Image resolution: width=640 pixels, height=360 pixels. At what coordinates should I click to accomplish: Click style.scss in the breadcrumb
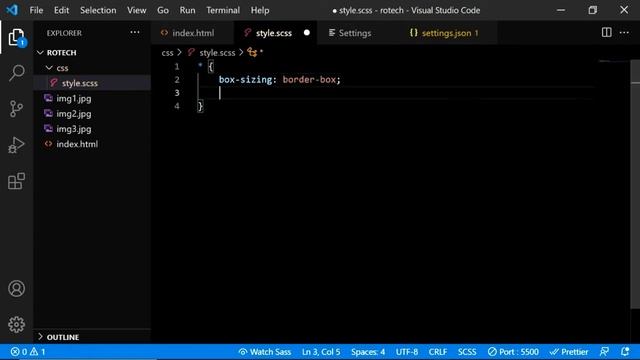217,53
